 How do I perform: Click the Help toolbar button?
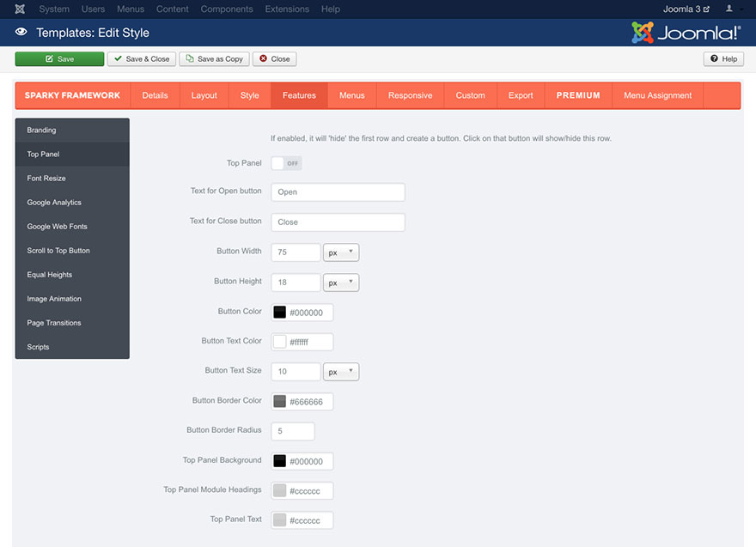pos(723,58)
